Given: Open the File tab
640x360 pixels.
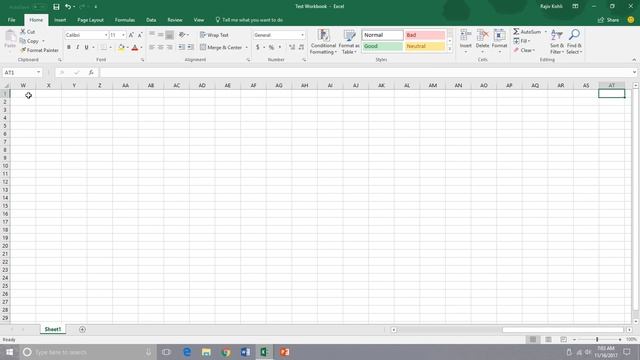Looking at the screenshot, I should click(x=11, y=20).
